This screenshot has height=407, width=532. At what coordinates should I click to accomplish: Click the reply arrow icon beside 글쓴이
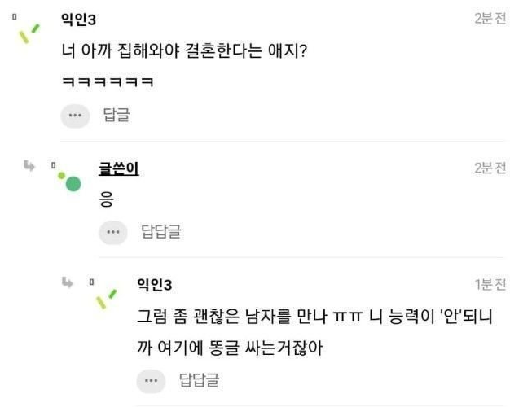point(29,166)
